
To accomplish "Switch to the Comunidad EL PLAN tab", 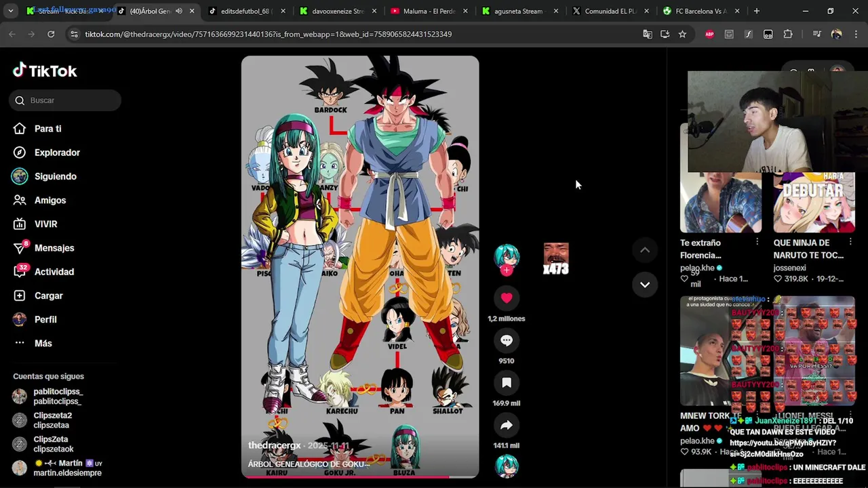I will (x=611, y=11).
